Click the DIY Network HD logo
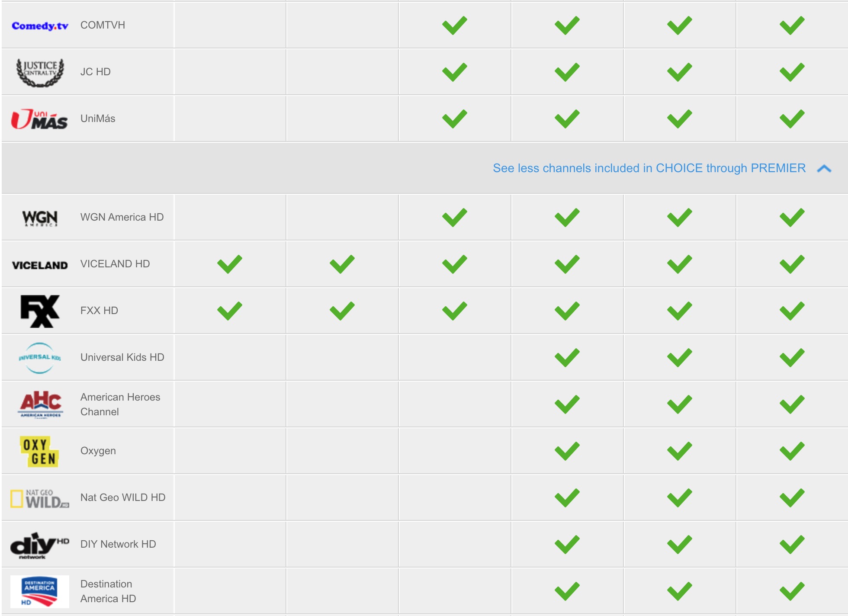Viewport: 848px width, 616px height. click(39, 545)
